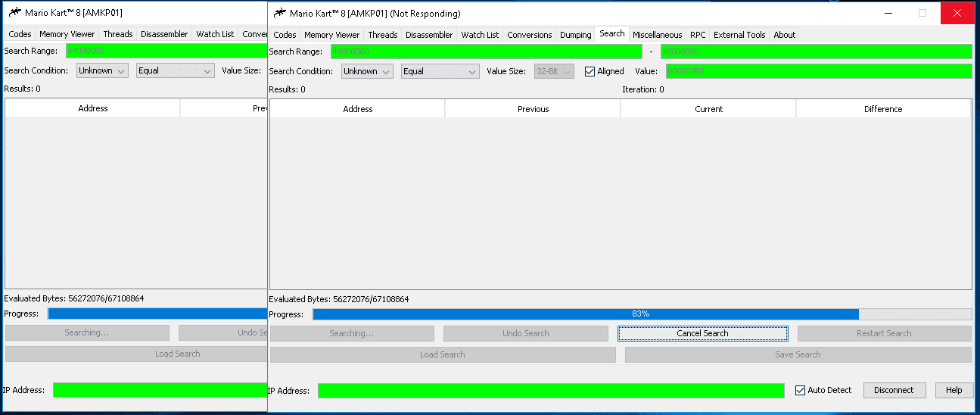
Task: Close the not responding Mario Kart 8 window
Action: point(957,13)
